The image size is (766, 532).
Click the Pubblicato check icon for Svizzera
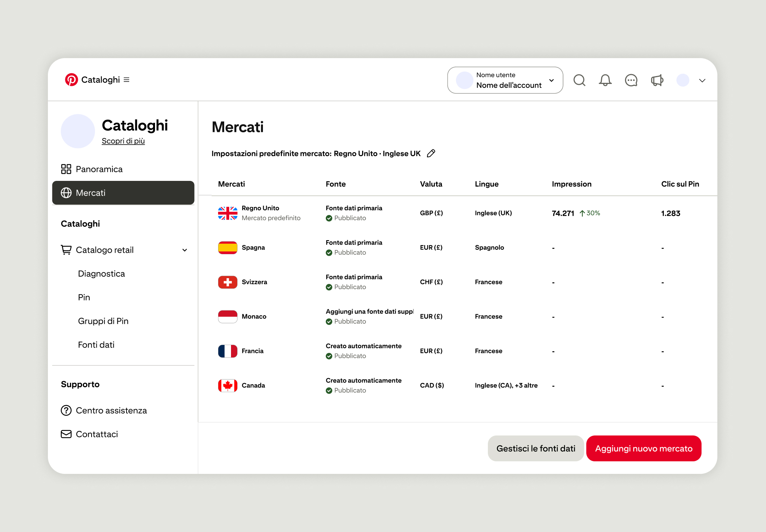point(329,287)
